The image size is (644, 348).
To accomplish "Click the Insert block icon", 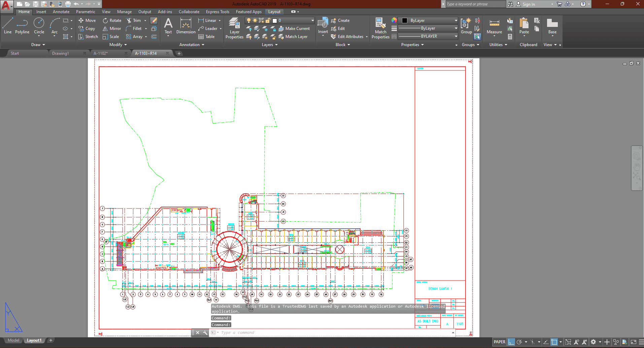I will point(323,26).
